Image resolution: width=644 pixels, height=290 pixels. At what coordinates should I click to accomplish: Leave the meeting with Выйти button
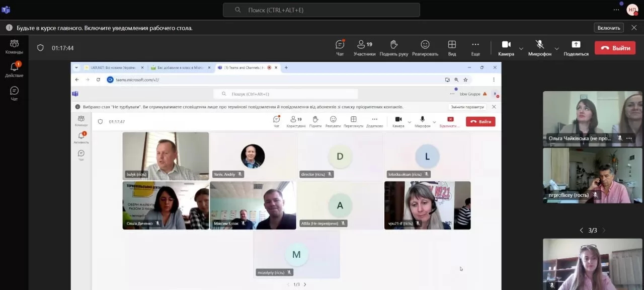(614, 48)
